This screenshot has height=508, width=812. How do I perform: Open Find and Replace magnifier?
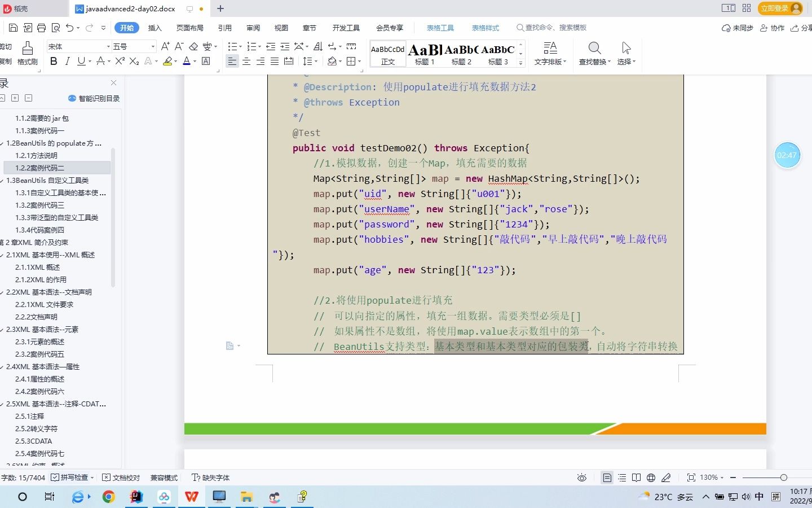coord(594,53)
